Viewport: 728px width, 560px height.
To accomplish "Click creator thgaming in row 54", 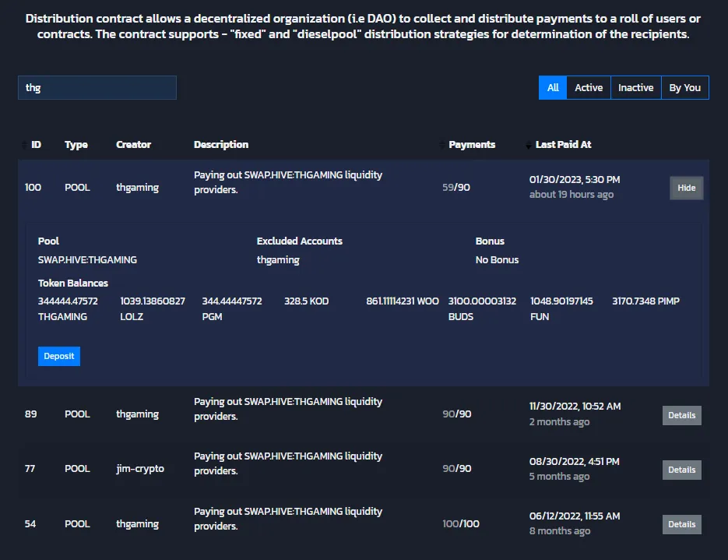I will (138, 523).
